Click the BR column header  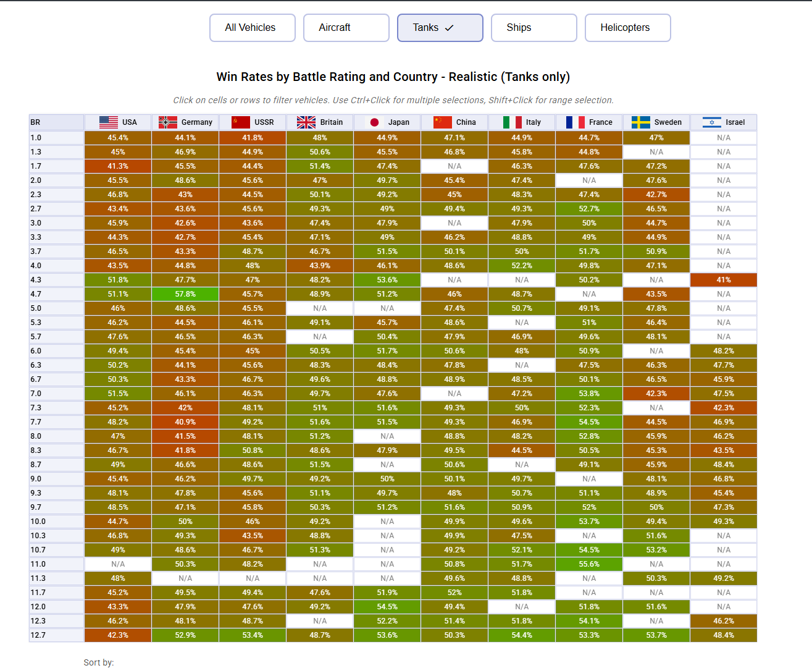[x=57, y=122]
